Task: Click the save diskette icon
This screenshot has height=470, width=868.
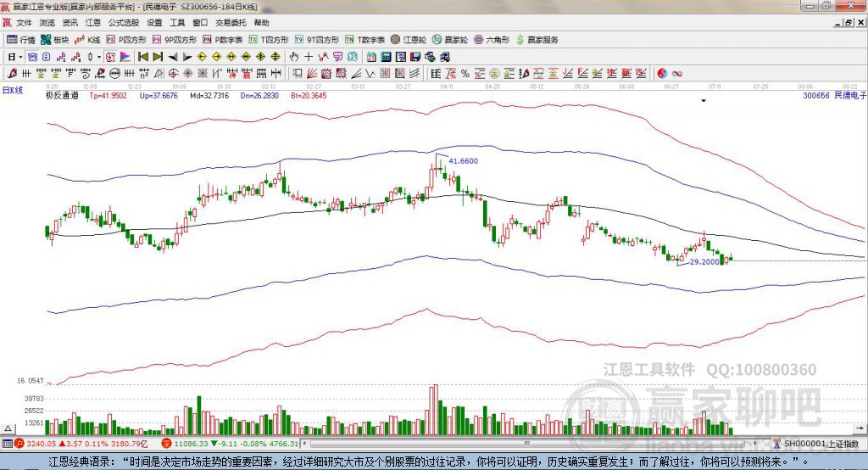Action: (x=415, y=57)
